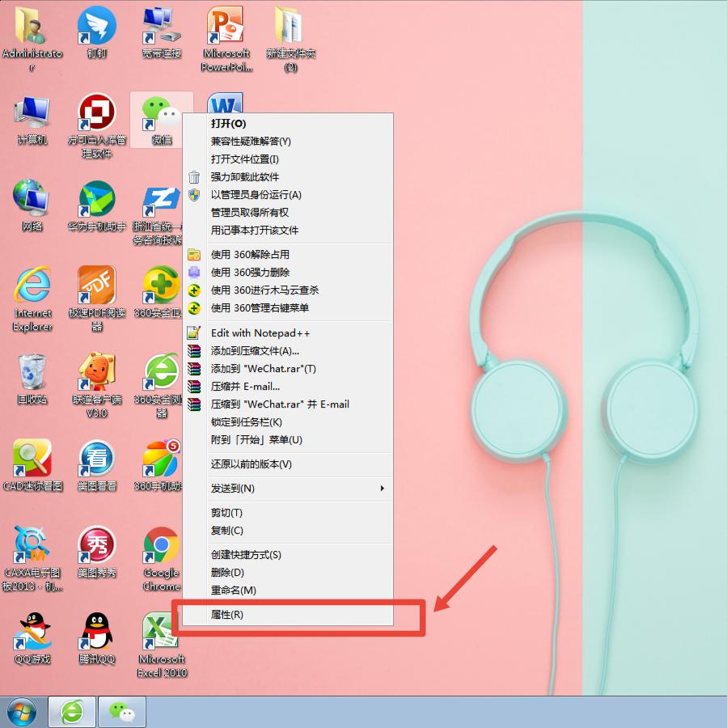Select the 联连客户端 V3.0 shortcut
Screen dimensions: 727x728
click(96, 385)
